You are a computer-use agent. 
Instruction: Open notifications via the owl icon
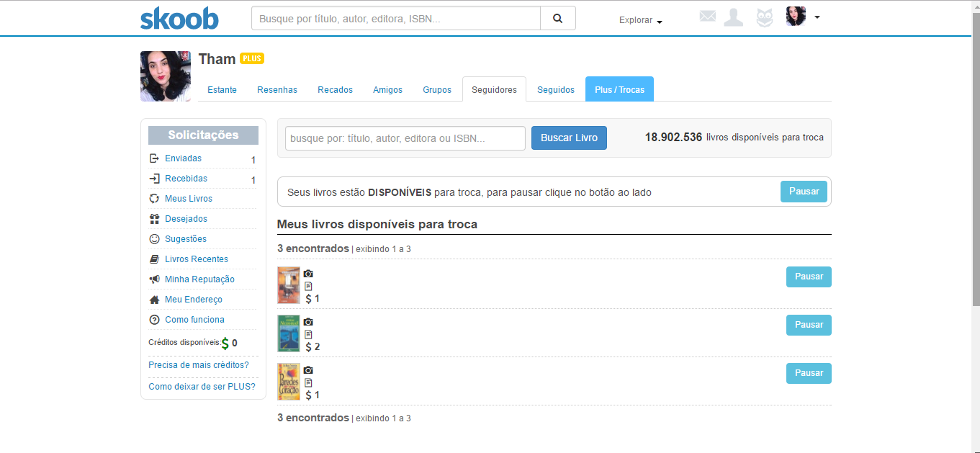[x=763, y=16]
